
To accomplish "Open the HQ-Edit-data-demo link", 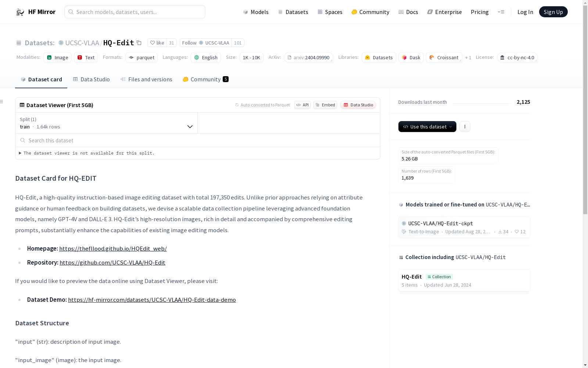I will (x=152, y=300).
